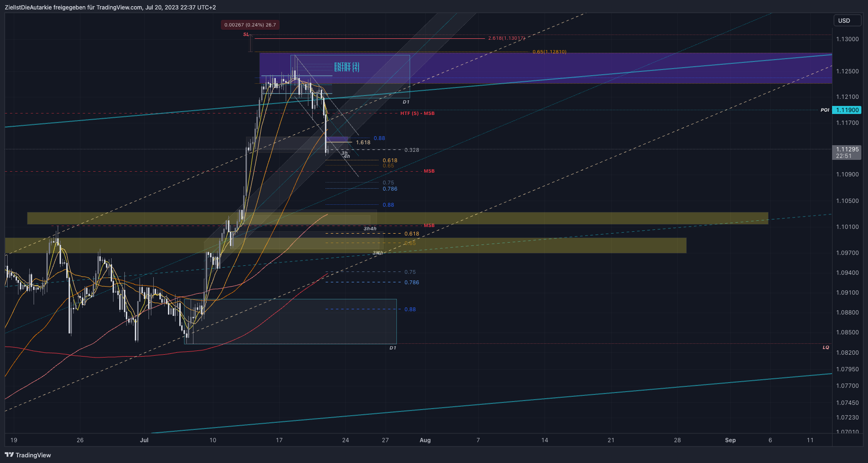The image size is (868, 463).
Task: Click the 1.10500 price axis value
Action: (x=847, y=201)
